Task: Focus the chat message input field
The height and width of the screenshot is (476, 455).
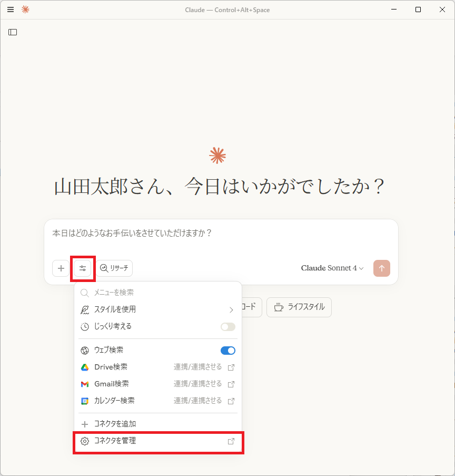Action: [x=221, y=233]
